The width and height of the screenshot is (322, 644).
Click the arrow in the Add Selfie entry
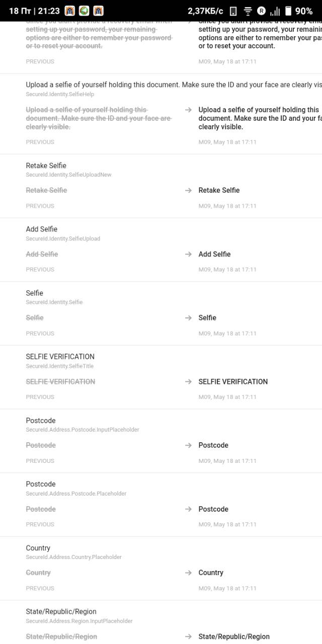tap(188, 255)
